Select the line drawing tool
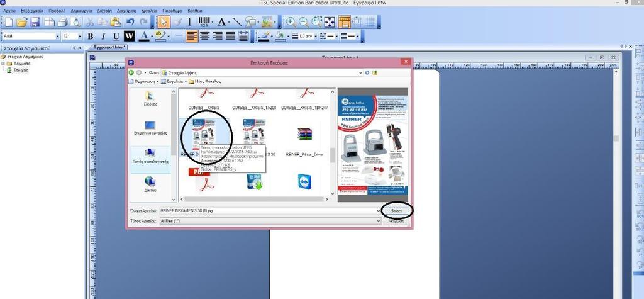The image size is (644, 299). (237, 22)
